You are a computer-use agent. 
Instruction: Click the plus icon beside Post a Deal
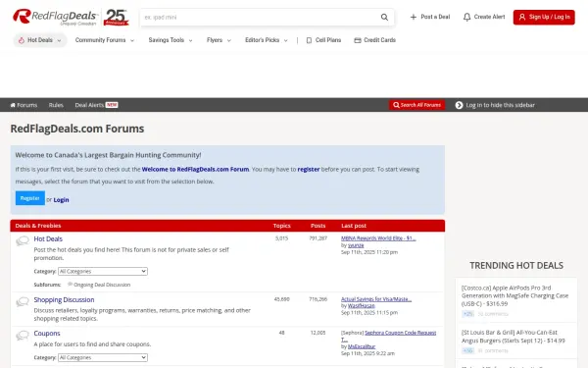414,17
